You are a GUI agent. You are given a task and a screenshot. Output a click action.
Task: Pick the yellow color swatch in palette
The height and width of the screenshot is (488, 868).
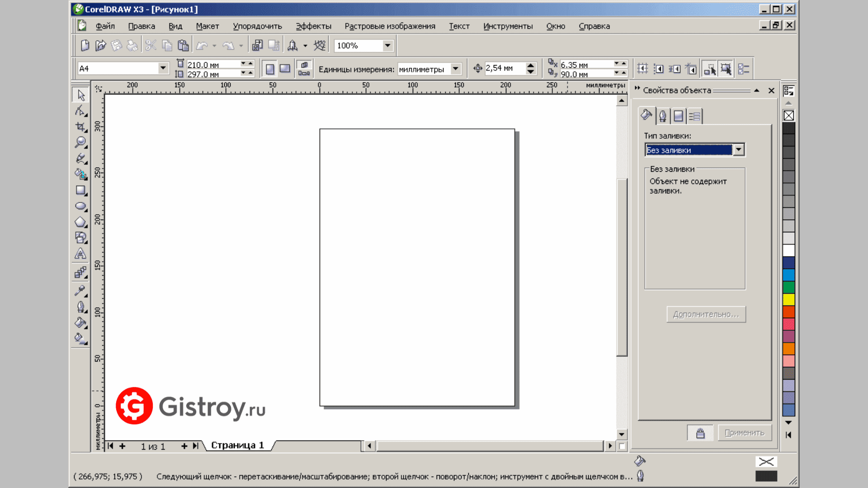click(x=788, y=299)
